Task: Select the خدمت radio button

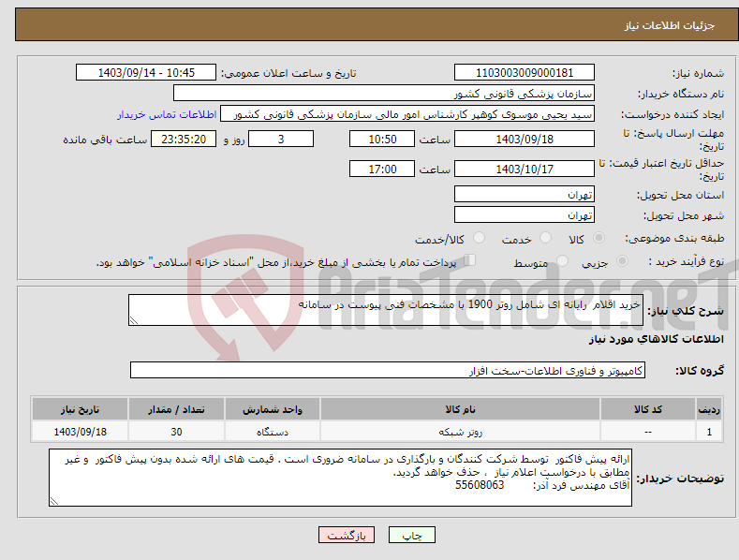Action: 545,238
